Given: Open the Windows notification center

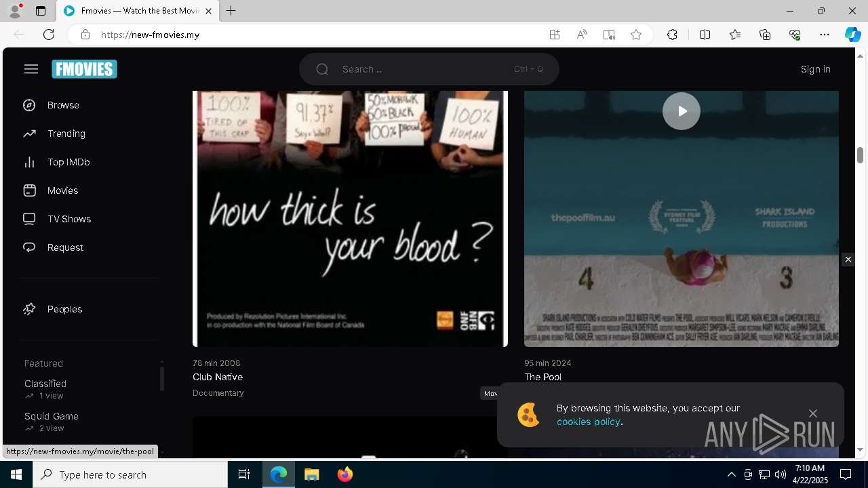Looking at the screenshot, I should pyautogui.click(x=846, y=474).
